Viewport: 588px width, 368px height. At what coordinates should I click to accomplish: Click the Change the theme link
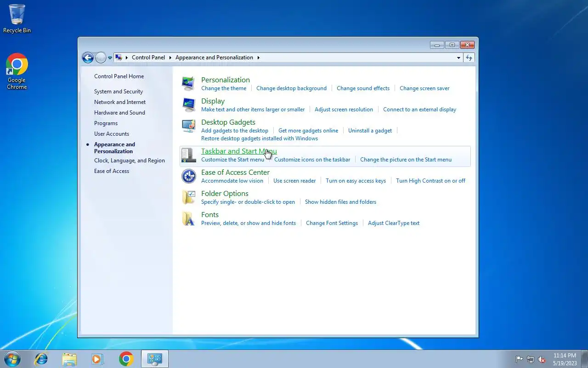(x=224, y=88)
